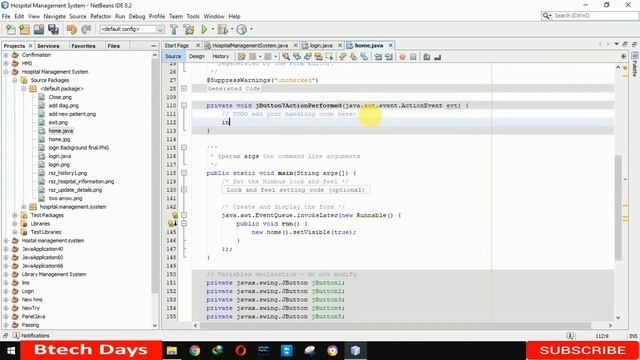Open the Notifications status bar icon
640x360 pixels.
point(16,336)
